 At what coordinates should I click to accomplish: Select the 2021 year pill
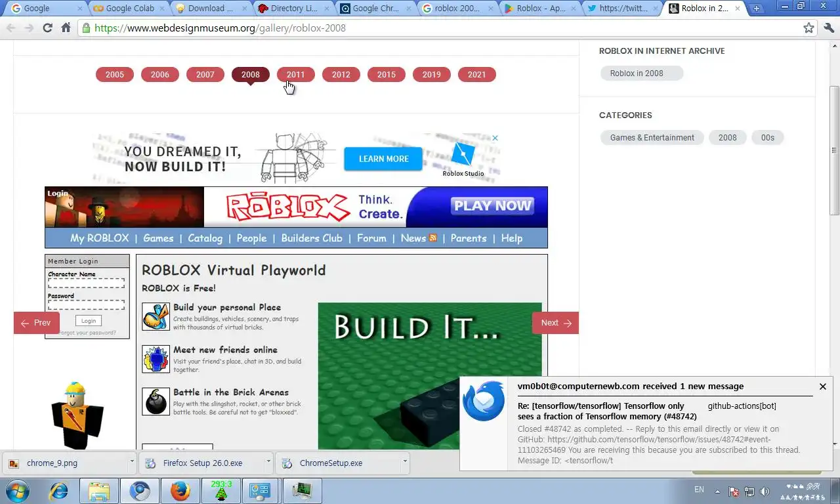477,75
